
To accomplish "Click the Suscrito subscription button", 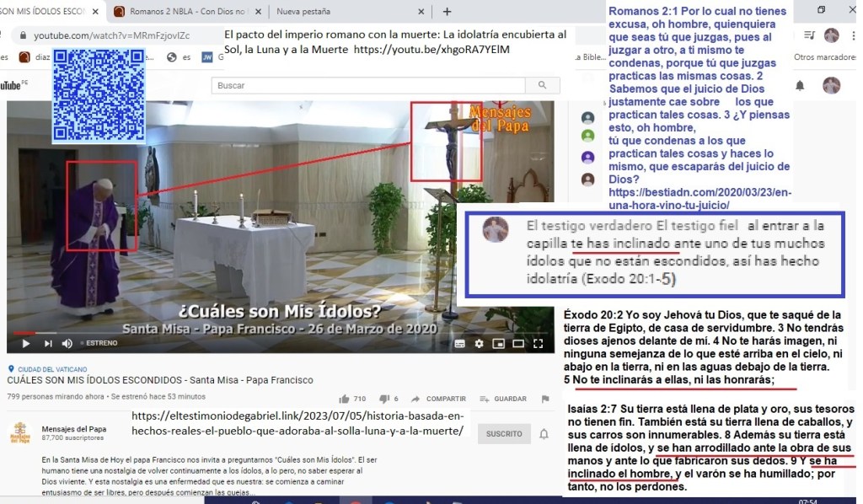I will click(x=503, y=434).
